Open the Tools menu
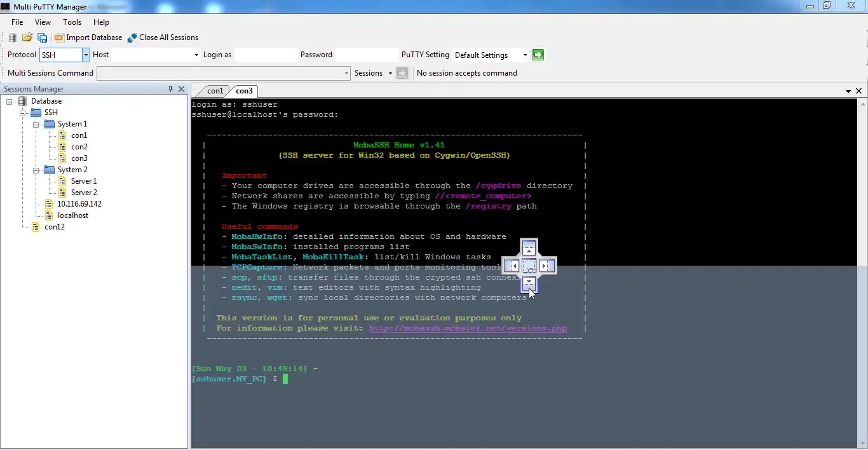Screen dimensions: 868x450 point(72,22)
